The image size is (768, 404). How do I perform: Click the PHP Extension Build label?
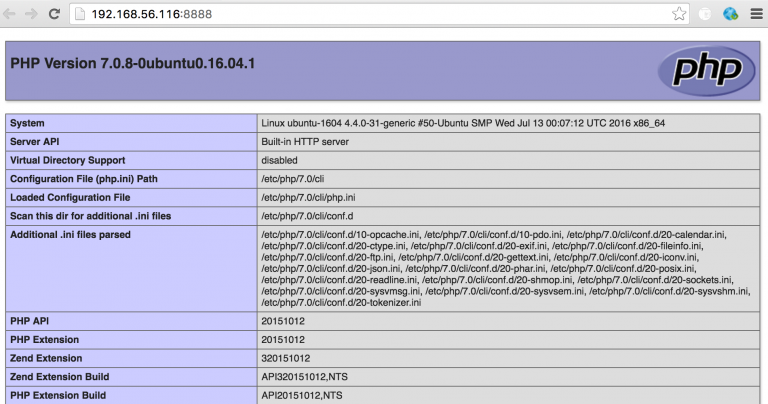tap(57, 395)
